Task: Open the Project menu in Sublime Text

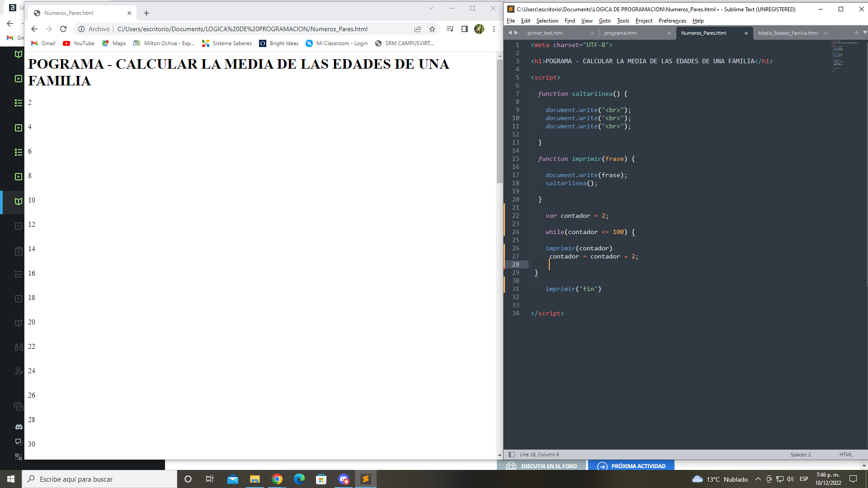Action: click(644, 21)
